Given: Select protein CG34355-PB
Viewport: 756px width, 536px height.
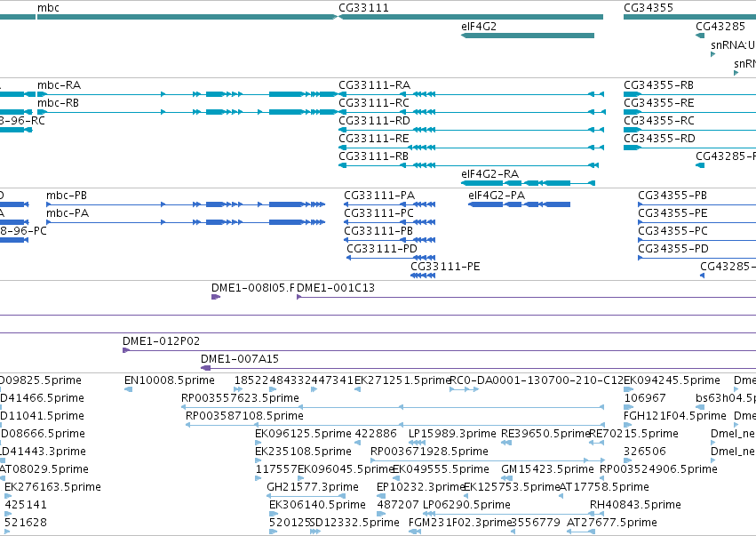Looking at the screenshot, I should 696,204.
